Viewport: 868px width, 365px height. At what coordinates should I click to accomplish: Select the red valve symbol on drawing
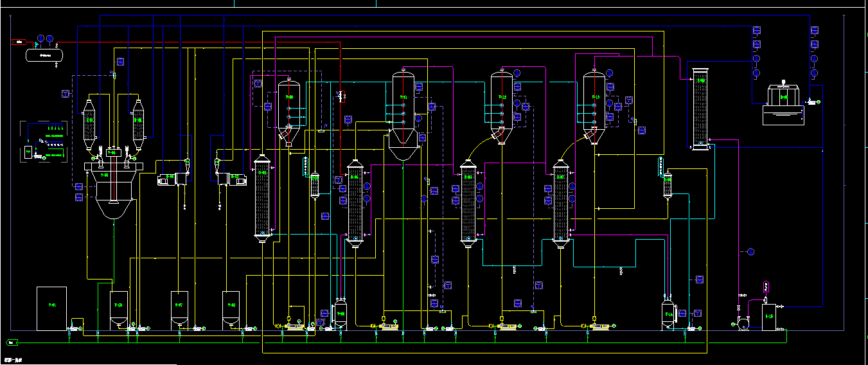coord(341,97)
